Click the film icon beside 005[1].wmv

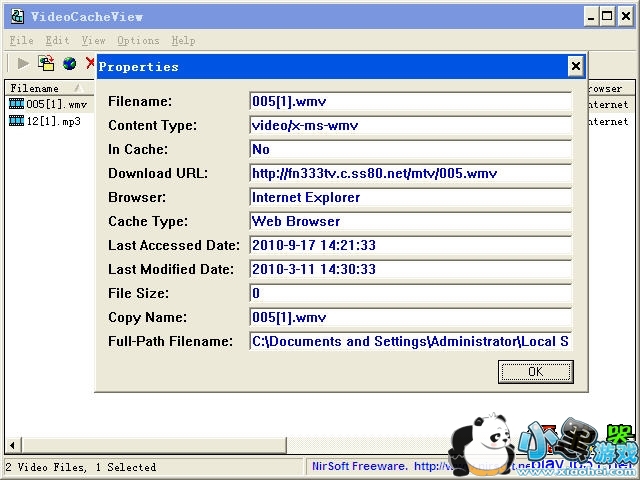(16, 104)
